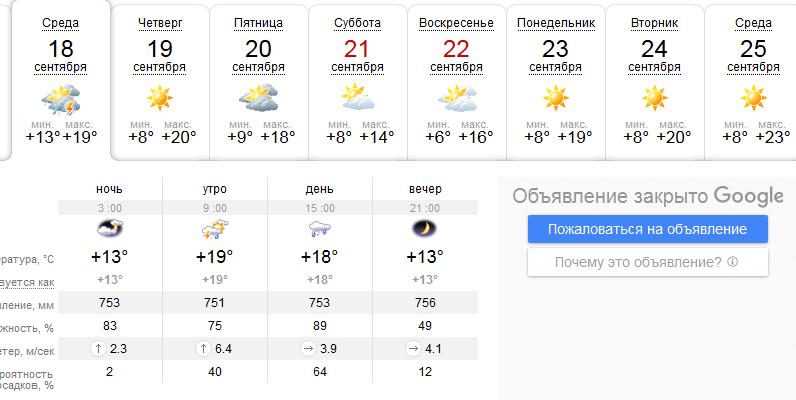Click the sunny icon for Thursday 19 September
This screenshot has height=400, width=796.
coord(159,98)
